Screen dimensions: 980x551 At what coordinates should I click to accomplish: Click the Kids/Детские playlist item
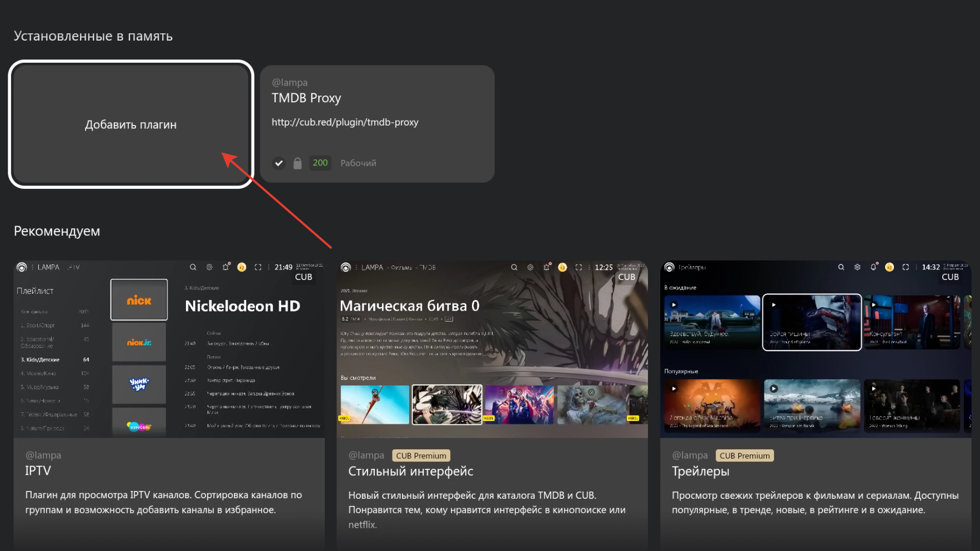click(40, 360)
